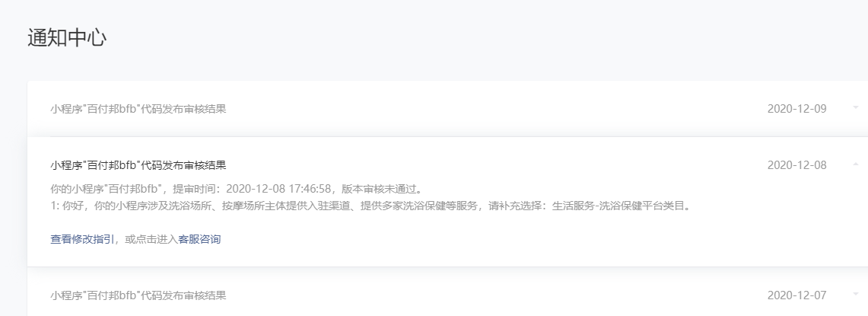Viewport: 868px width, 316px height.
Task: Click the 2020-12-07 date label
Action: click(796, 295)
